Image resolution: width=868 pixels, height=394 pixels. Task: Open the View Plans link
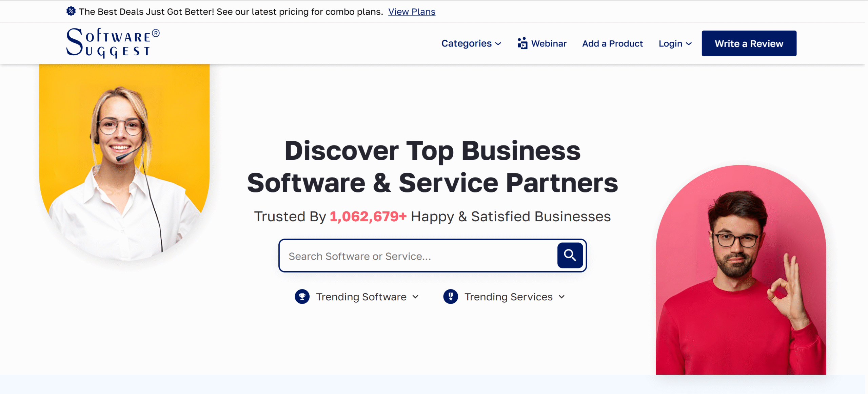412,12
